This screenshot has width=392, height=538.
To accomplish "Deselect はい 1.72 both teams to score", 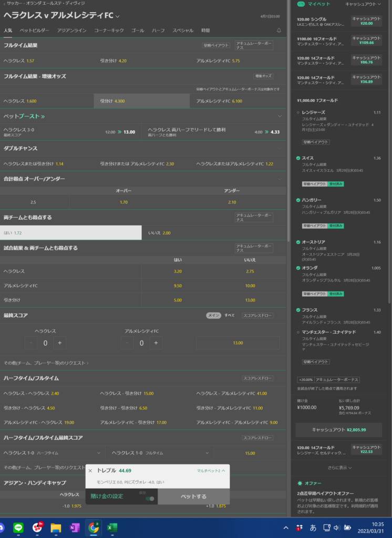I will pyautogui.click(x=71, y=233).
